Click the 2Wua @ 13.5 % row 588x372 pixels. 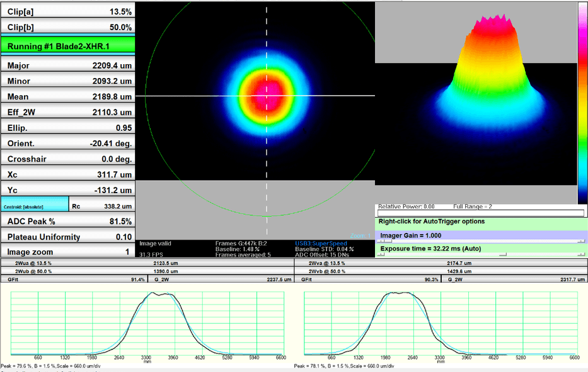tap(147, 263)
